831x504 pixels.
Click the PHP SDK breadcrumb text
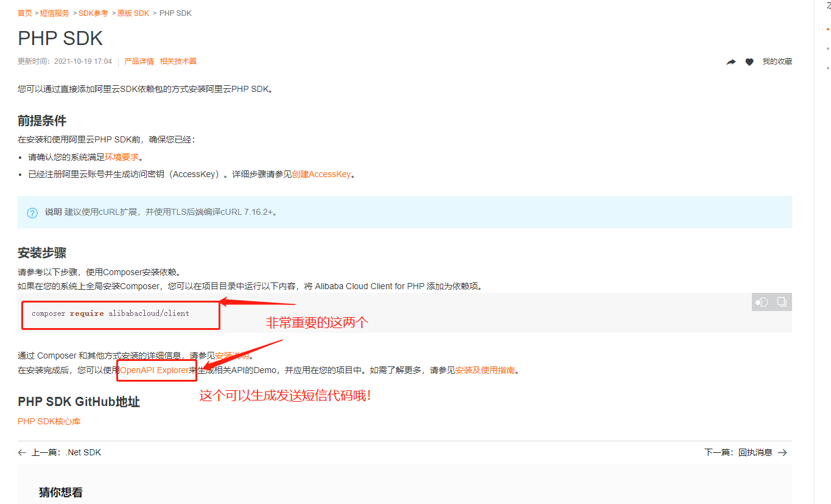[x=175, y=13]
